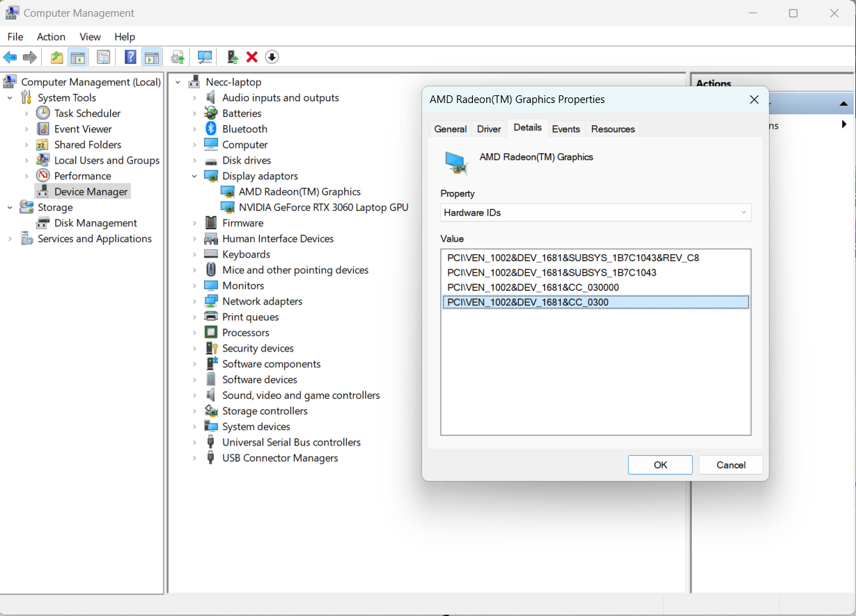Screen dimensions: 856x616
Task: Click the black down-arrow Disable Device icon
Action: (272, 57)
